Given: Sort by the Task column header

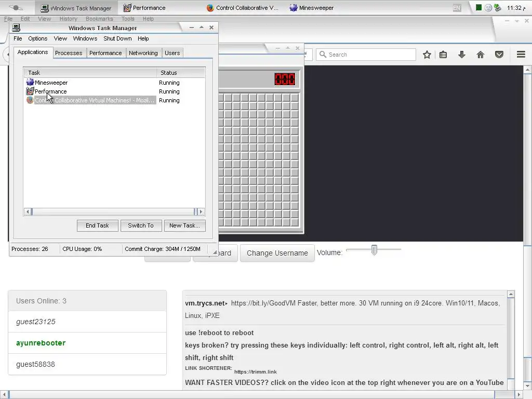Looking at the screenshot, I should 90,73.
